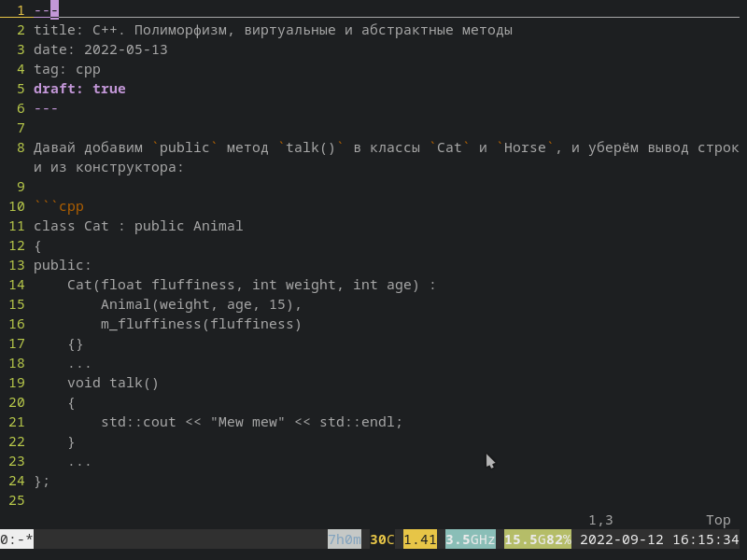747x560 pixels.
Task: Click line number 25 in the gutter
Action: (17, 500)
